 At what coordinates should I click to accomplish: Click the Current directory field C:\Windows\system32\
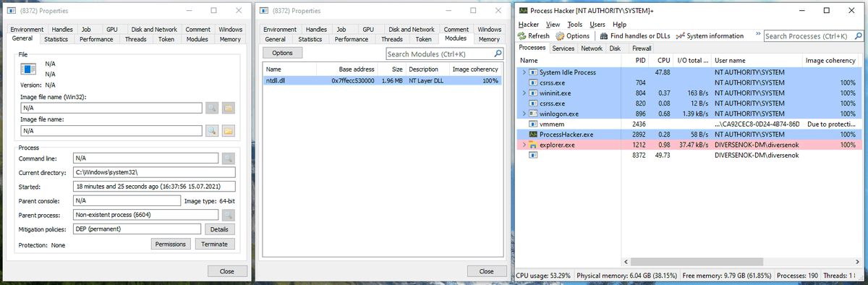(154, 172)
